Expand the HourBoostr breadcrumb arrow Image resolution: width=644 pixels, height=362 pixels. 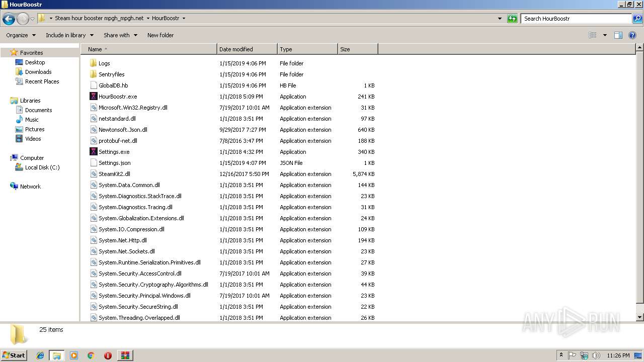(x=184, y=19)
